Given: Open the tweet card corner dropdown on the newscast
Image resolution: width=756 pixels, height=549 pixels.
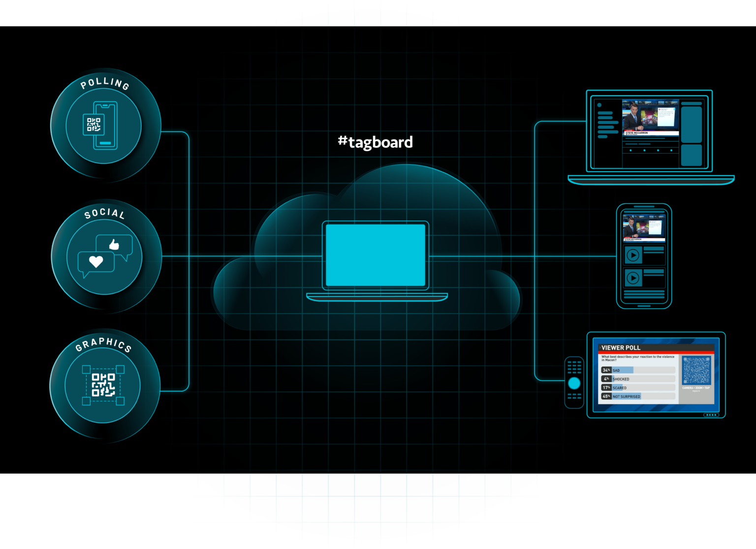Looking at the screenshot, I should tap(674, 109).
